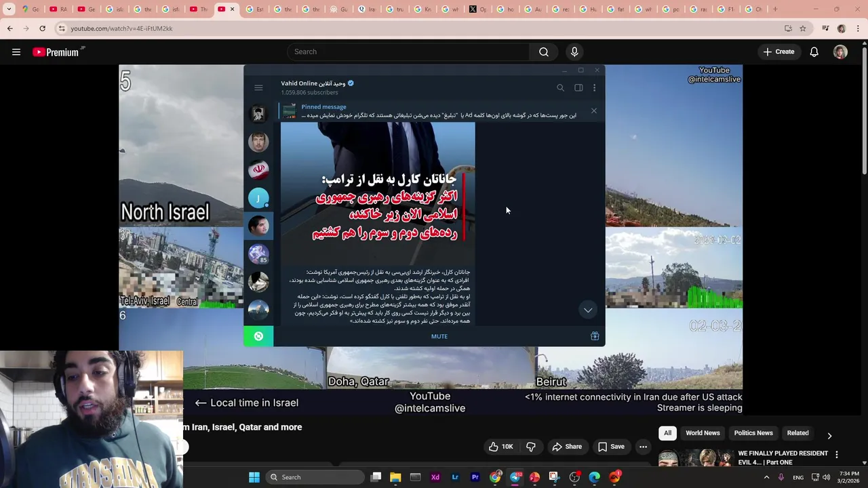Mute the Telegram channel with the MUTE button
The width and height of the screenshot is (868, 488).
pyautogui.click(x=439, y=336)
